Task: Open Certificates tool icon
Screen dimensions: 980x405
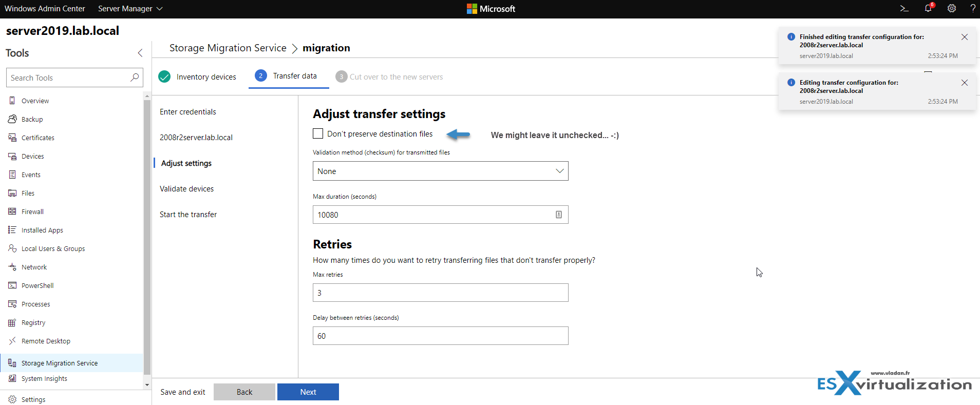Action: point(12,138)
